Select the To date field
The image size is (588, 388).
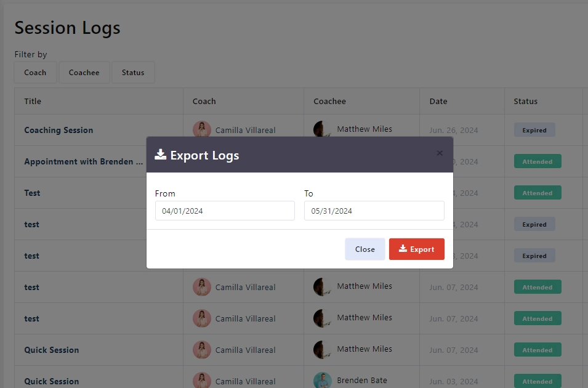(374, 211)
